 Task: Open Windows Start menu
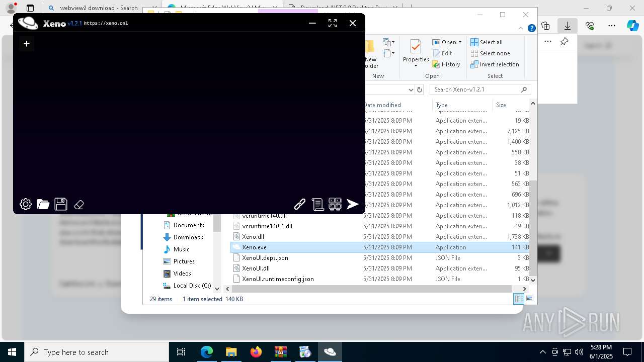coord(12,352)
